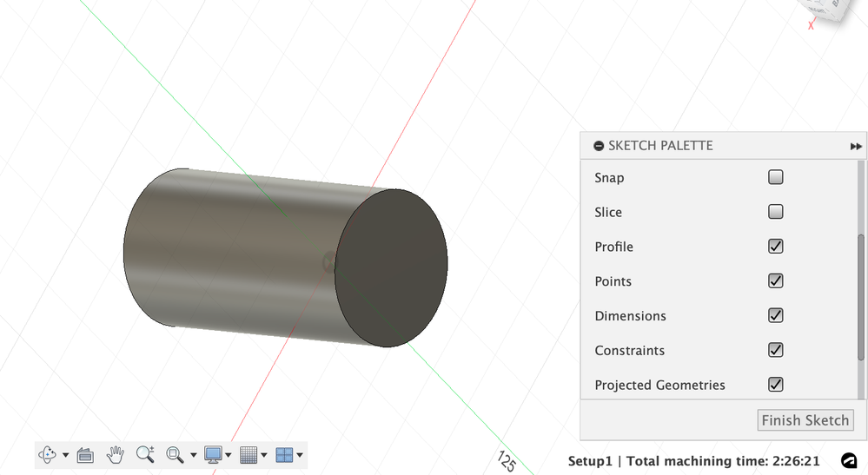Click the Sketch Palette vertical scrollbar
The image size is (868, 475).
click(x=861, y=298)
